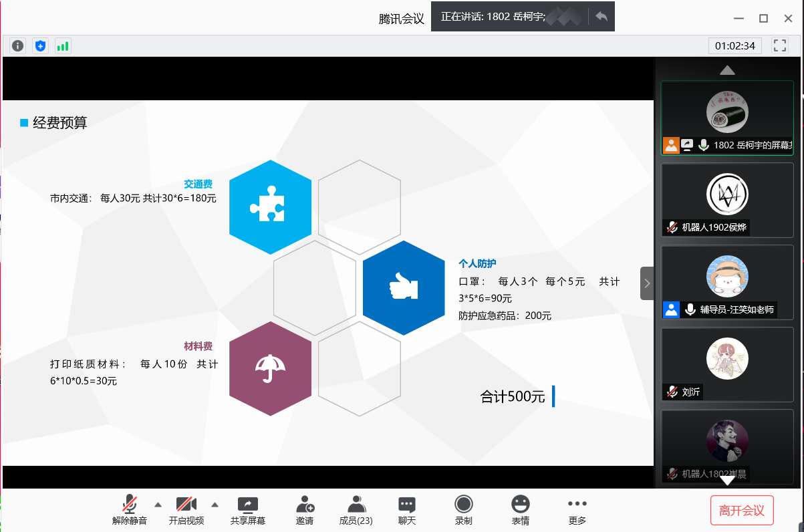The height and width of the screenshot is (532, 804).
Task: Check the green network signal icon
Action: [x=63, y=46]
